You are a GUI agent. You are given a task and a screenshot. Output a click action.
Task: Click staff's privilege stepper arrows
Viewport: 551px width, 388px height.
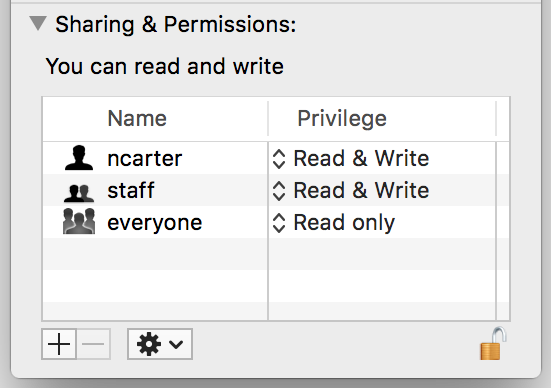click(x=279, y=191)
